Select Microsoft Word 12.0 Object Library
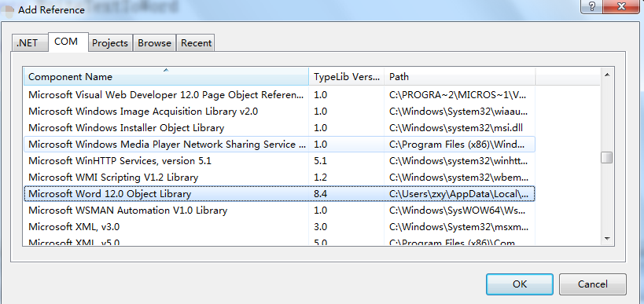The width and height of the screenshot is (644, 304). pyautogui.click(x=279, y=194)
